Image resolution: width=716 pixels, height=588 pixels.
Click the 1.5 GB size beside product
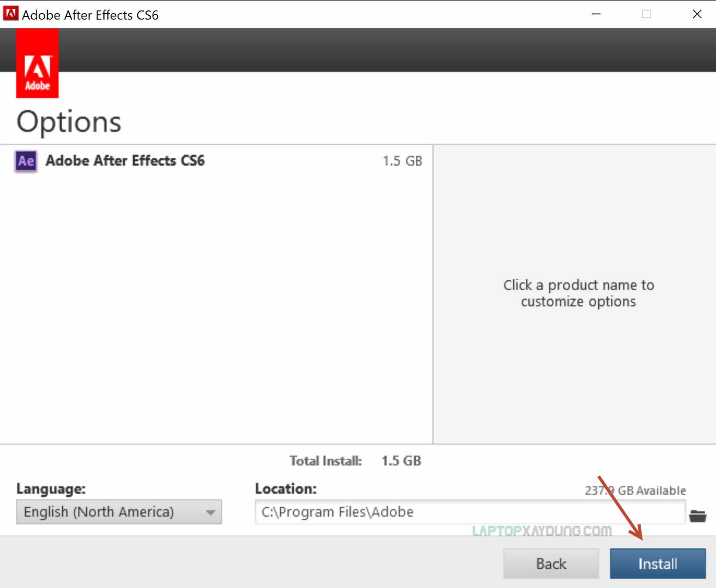[402, 161]
